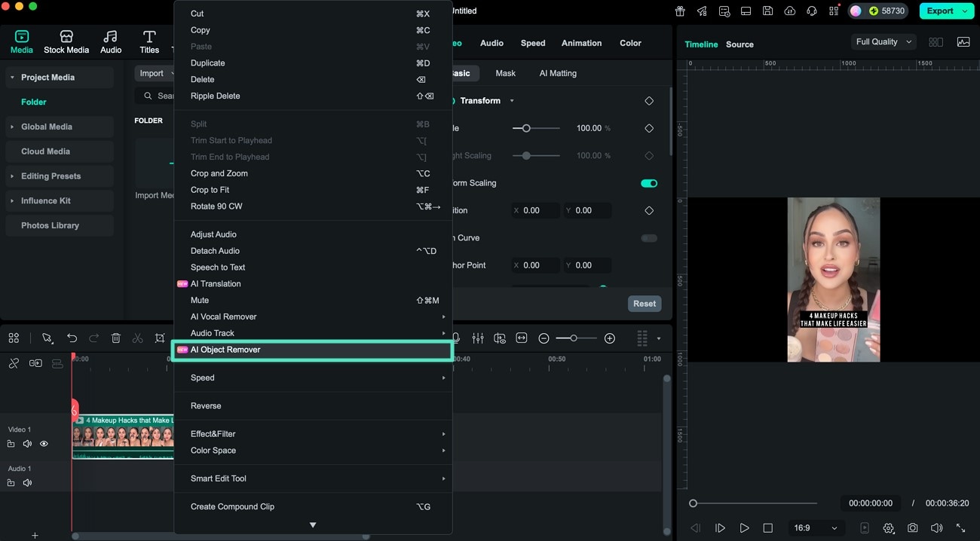Image resolution: width=980 pixels, height=541 pixels.
Task: Select the Crop icon in timeline toolbar
Action: tap(160, 338)
